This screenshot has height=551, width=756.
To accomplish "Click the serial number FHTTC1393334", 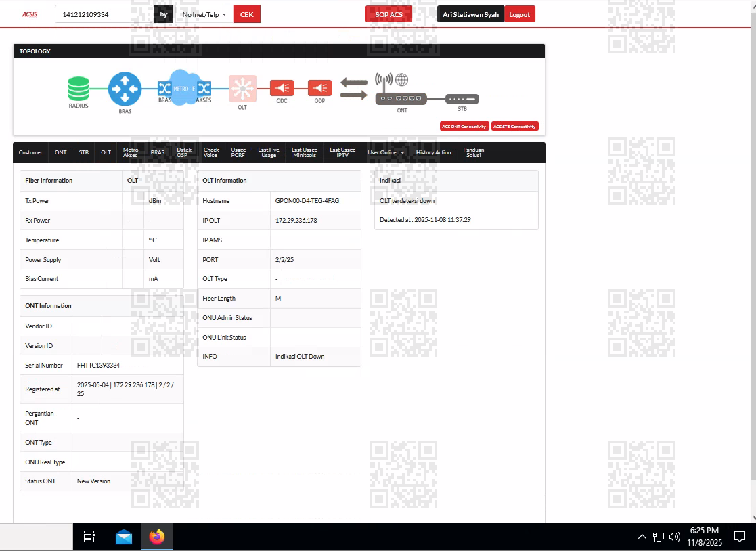I will point(98,365).
